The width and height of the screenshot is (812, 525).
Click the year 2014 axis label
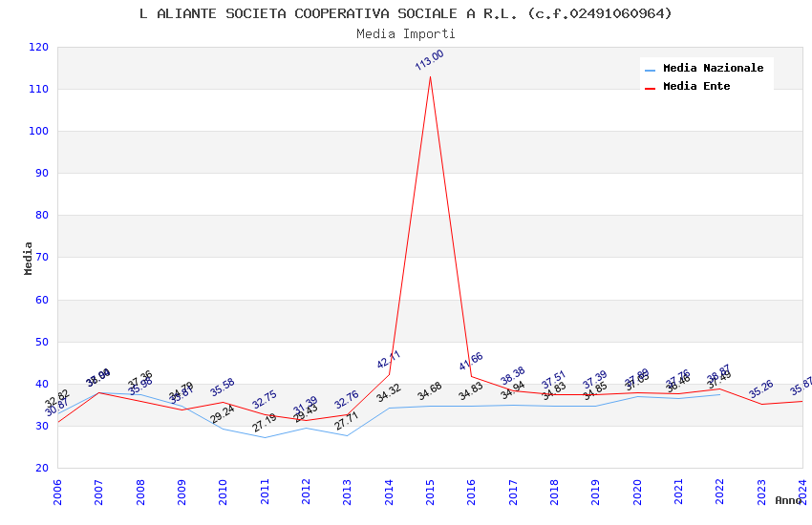pyautogui.click(x=389, y=492)
